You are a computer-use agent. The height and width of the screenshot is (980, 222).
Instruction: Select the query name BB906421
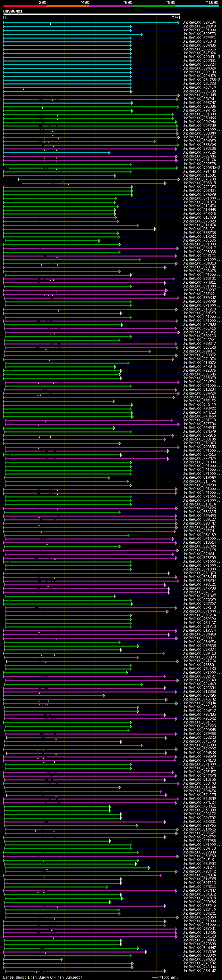click(13, 11)
